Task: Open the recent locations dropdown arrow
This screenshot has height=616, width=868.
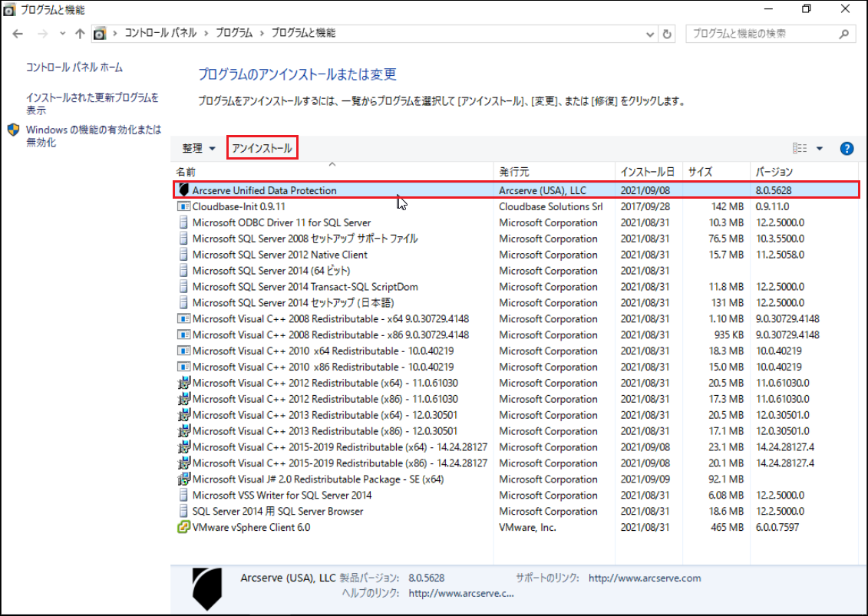Action: pyautogui.click(x=63, y=34)
